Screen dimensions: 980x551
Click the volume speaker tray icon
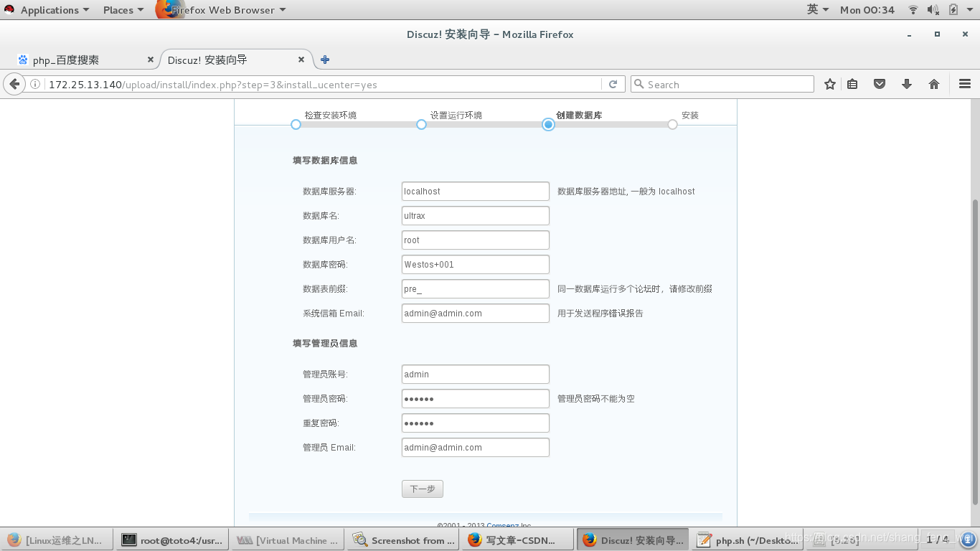933,10
